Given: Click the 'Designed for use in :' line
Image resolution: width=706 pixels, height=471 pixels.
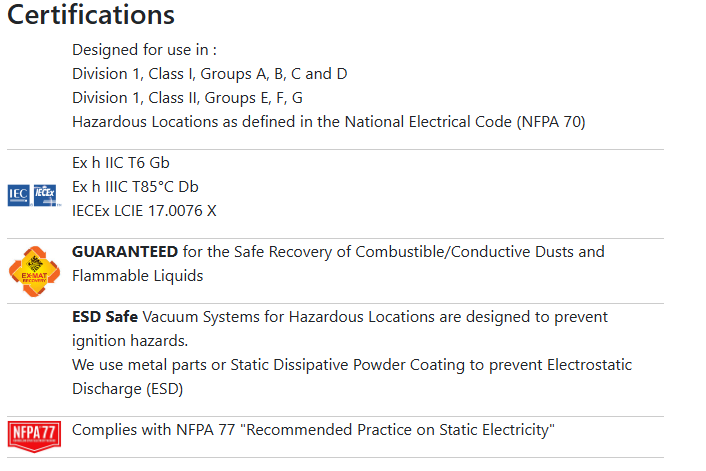Looking at the screenshot, I should click(145, 50).
